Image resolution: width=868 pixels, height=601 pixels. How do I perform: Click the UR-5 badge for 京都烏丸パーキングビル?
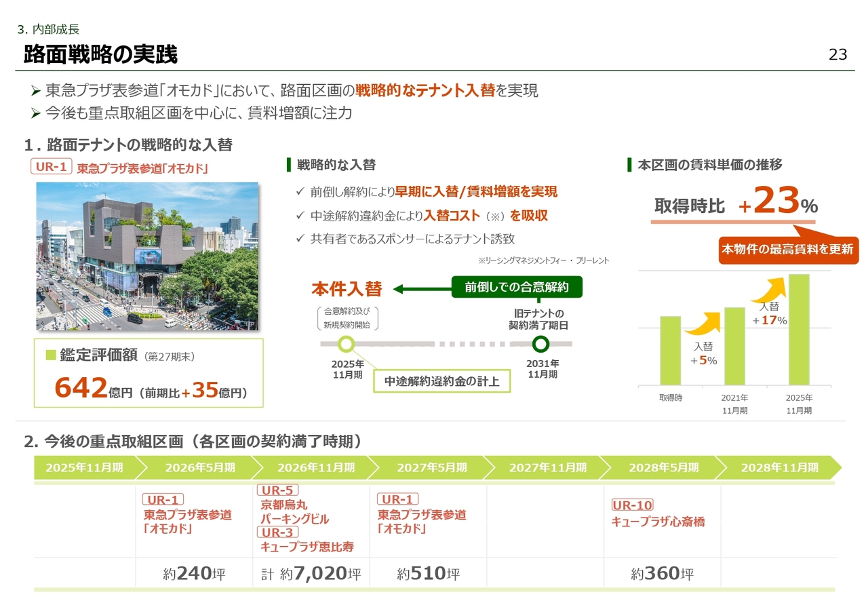point(277,490)
